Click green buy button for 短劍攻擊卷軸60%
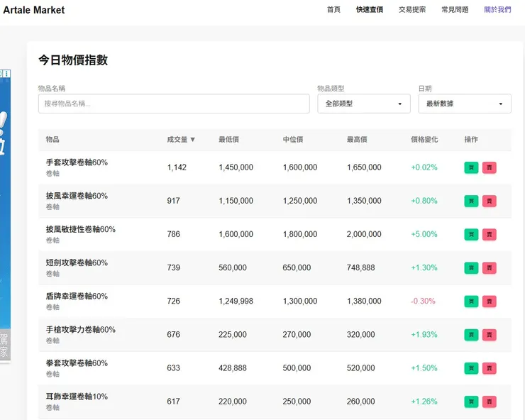The width and height of the screenshot is (525, 420). tap(471, 268)
